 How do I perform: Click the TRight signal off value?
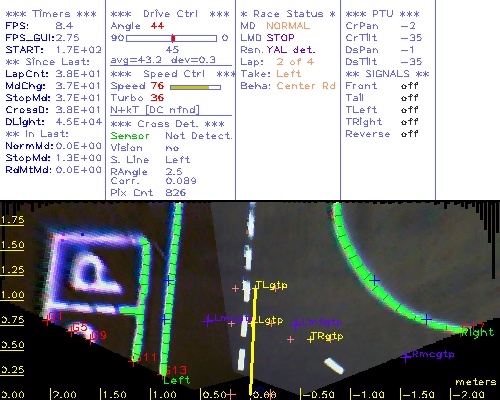(x=409, y=122)
